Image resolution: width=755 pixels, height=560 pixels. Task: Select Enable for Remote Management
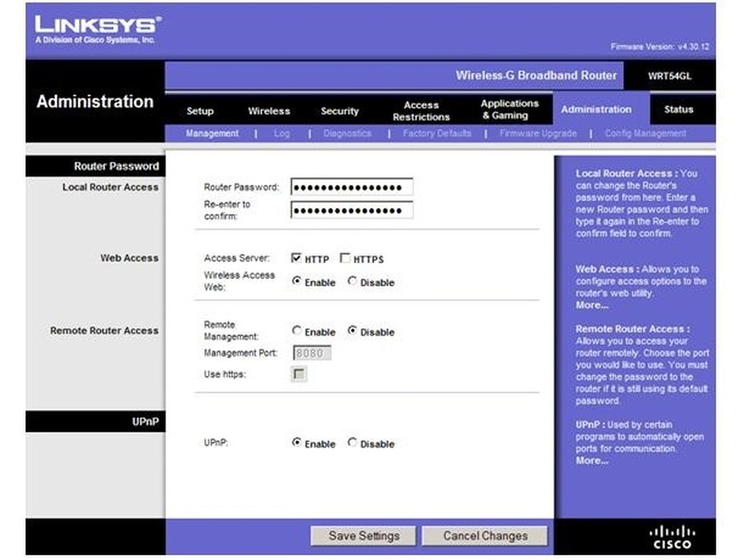(297, 331)
